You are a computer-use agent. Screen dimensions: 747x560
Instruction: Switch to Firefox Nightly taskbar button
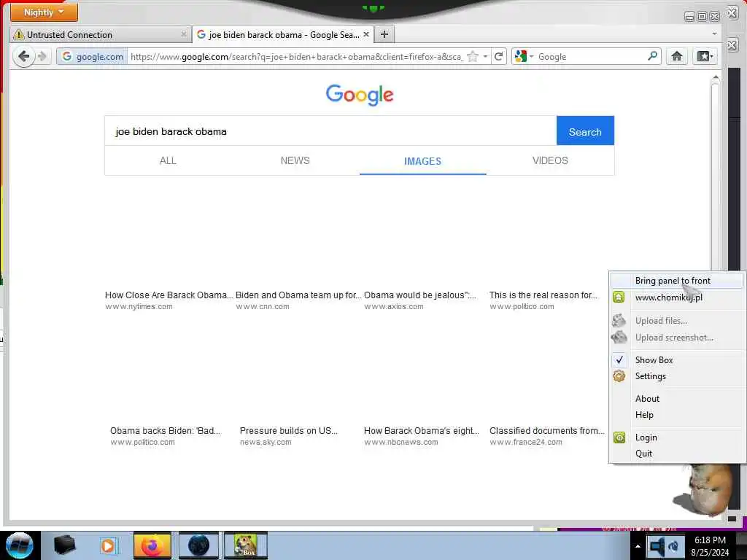152,545
